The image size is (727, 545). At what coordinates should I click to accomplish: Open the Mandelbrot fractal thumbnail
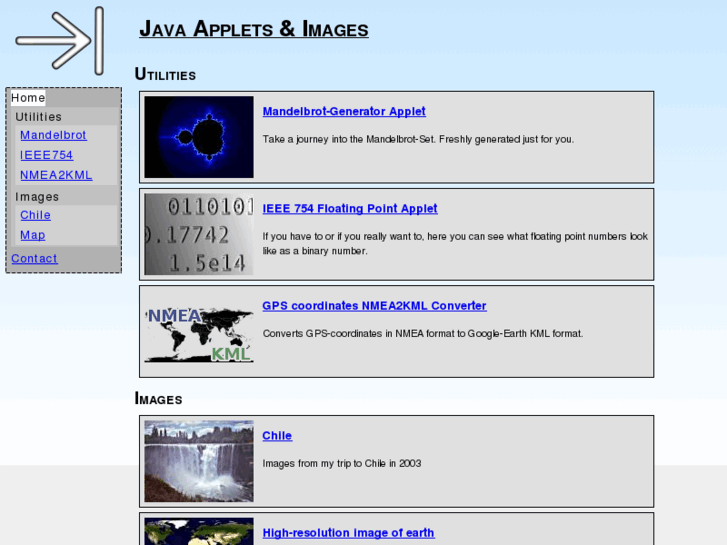(x=199, y=137)
